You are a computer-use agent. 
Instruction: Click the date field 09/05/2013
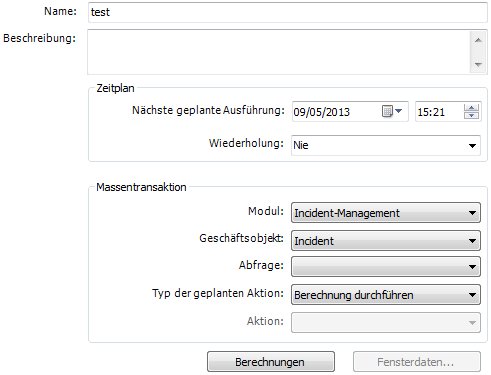coord(350,112)
